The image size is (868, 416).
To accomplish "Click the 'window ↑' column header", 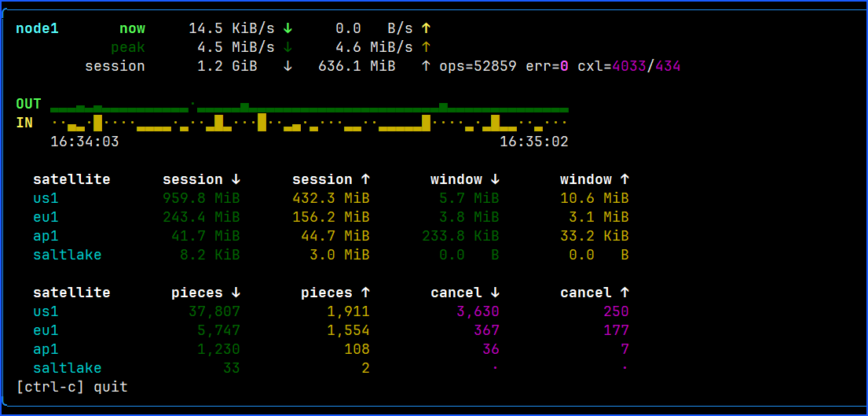I will coord(595,179).
